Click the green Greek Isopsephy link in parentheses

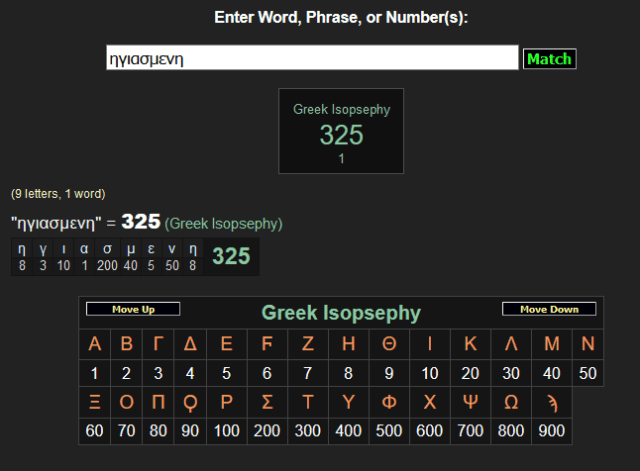click(224, 223)
